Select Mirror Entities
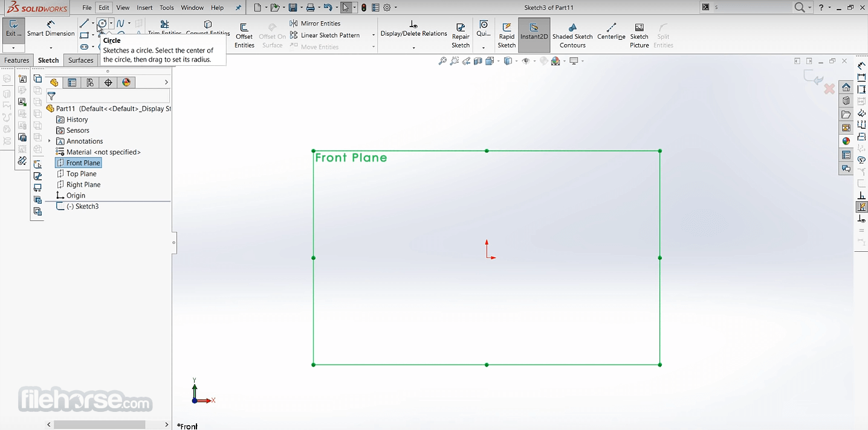This screenshot has width=868, height=430. (315, 24)
